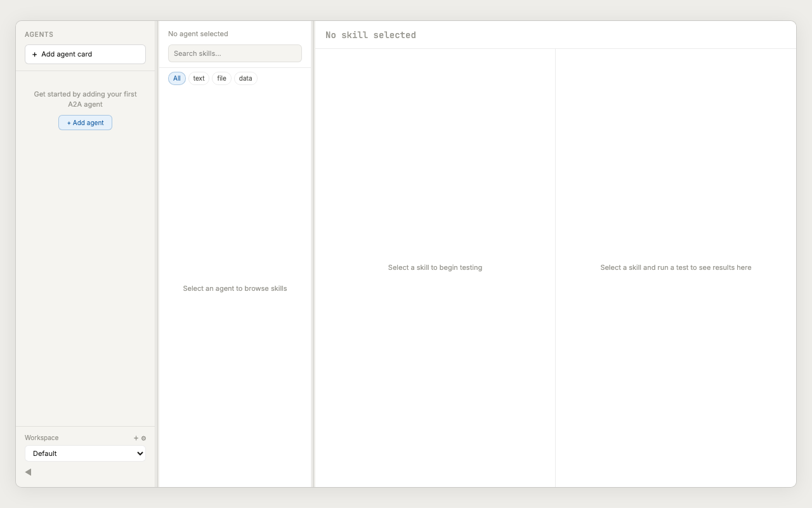The width and height of the screenshot is (812, 508).
Task: Open workspace settings gear icon
Action: coord(143,438)
